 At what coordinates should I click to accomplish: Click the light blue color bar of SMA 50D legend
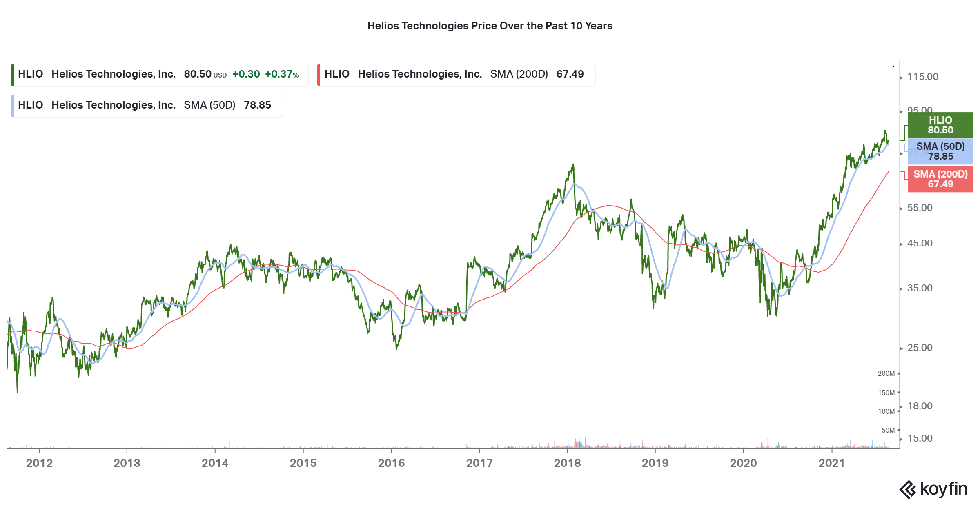pos(12,106)
